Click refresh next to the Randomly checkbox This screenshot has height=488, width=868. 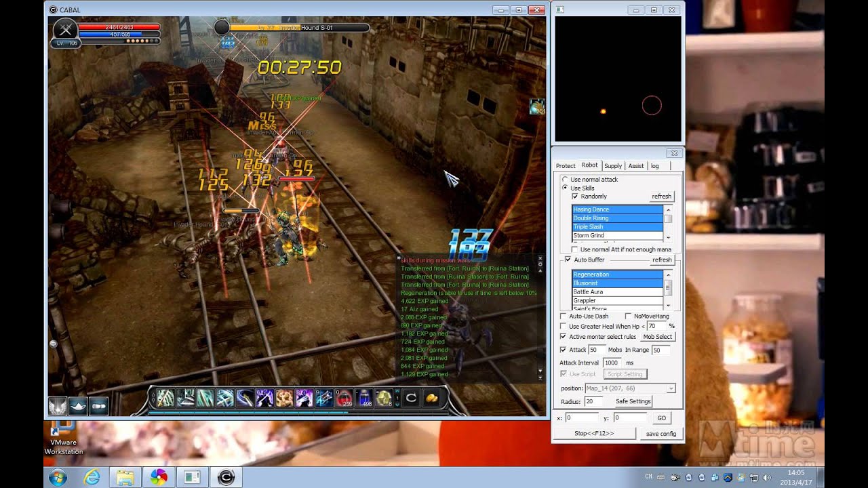point(661,197)
